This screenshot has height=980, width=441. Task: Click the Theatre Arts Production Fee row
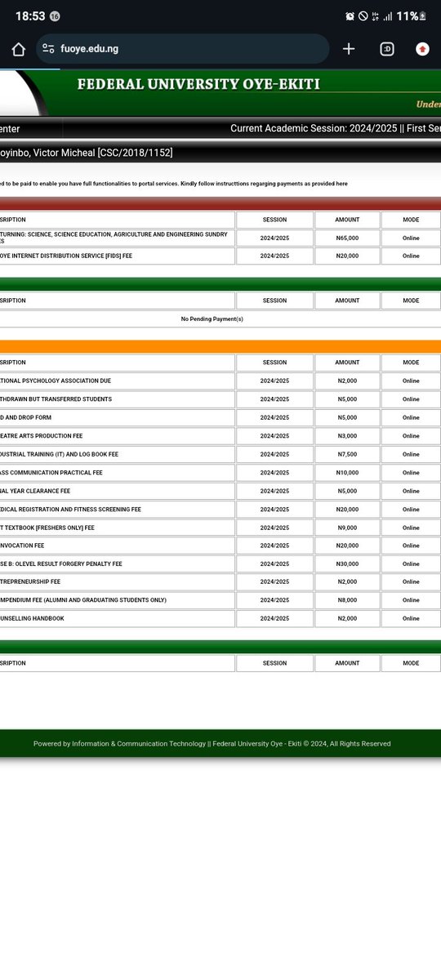click(x=220, y=436)
